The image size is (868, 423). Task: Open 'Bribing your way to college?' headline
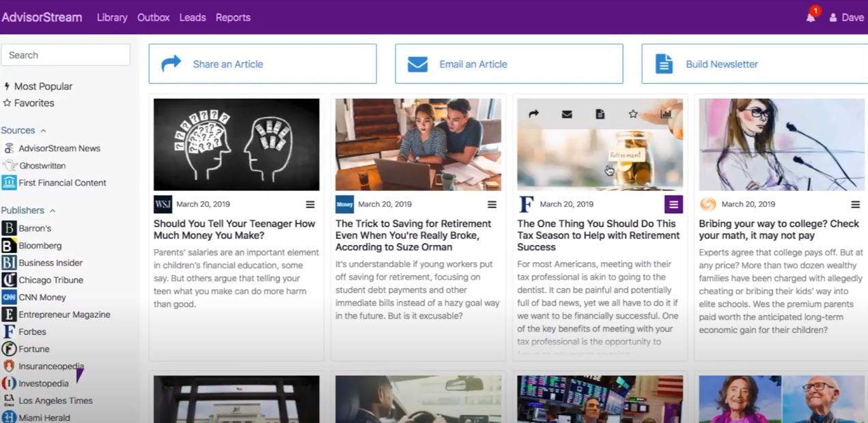pyautogui.click(x=779, y=229)
